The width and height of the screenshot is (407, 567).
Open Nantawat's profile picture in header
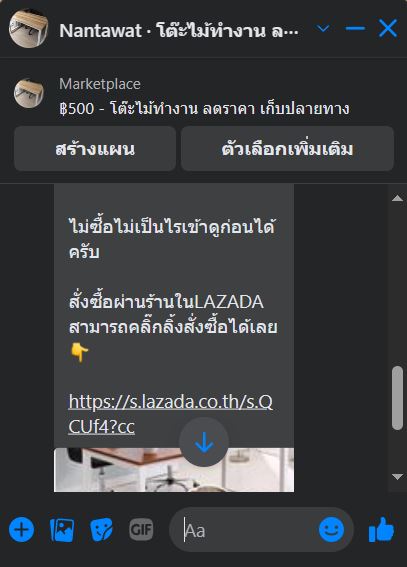(28, 28)
